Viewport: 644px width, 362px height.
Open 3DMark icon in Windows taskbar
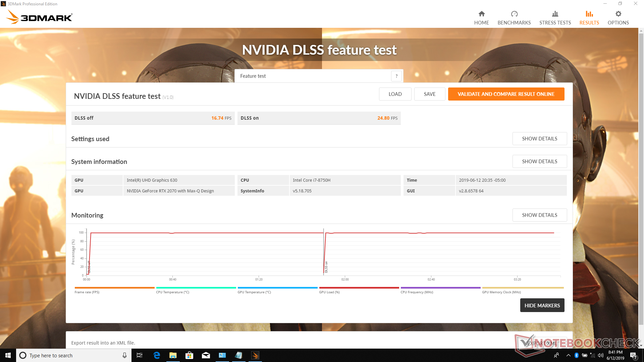[255, 355]
